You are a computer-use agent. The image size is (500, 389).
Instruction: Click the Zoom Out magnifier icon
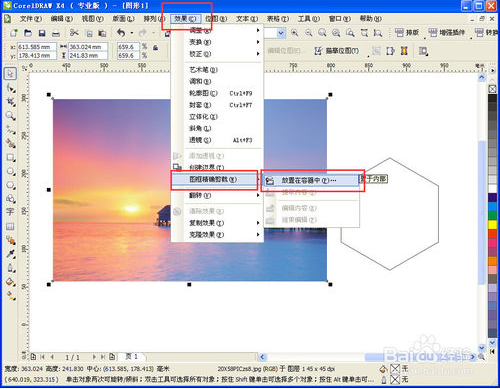pos(309,33)
